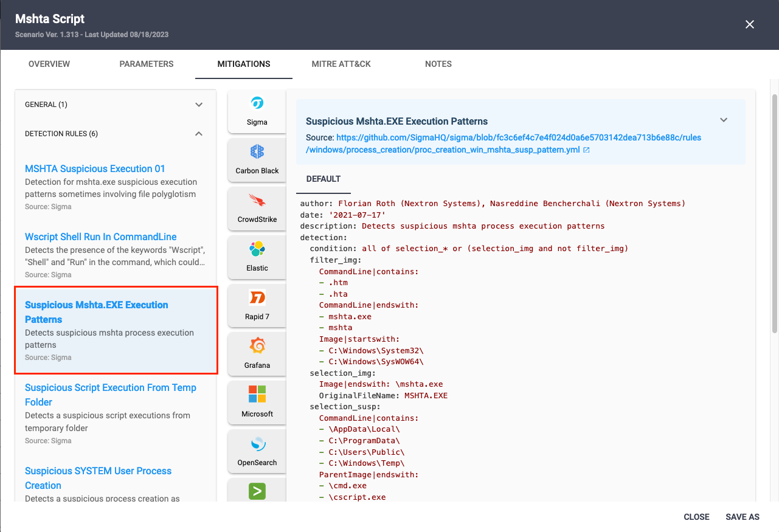The height and width of the screenshot is (532, 779).
Task: Click the green Splunk arrow icon
Action: tap(257, 491)
